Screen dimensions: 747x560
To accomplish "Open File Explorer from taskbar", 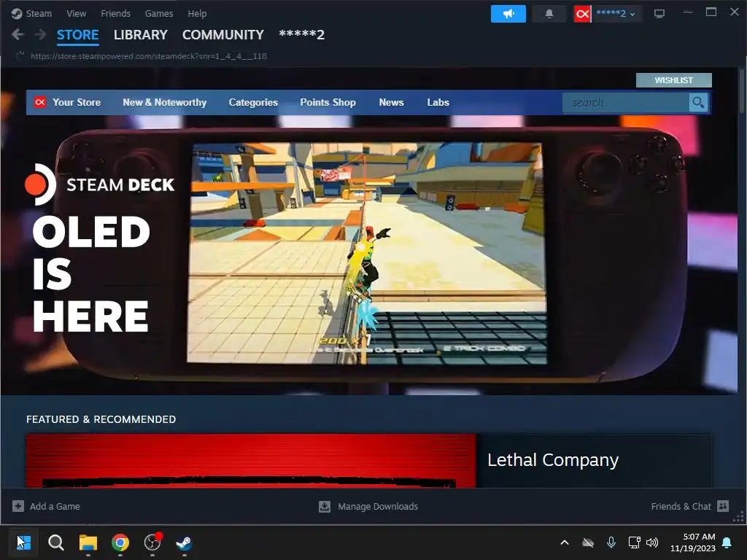I will 88,542.
